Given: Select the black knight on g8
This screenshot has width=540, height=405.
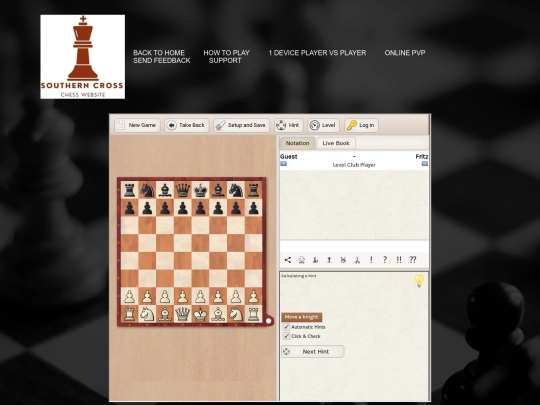Looking at the screenshot, I should click(x=236, y=190).
